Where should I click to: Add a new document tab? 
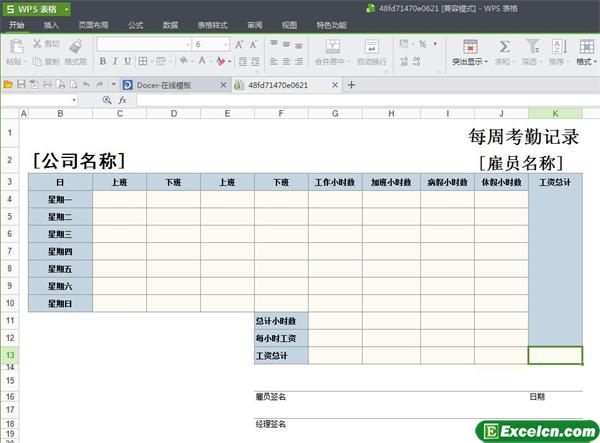[x=351, y=85]
